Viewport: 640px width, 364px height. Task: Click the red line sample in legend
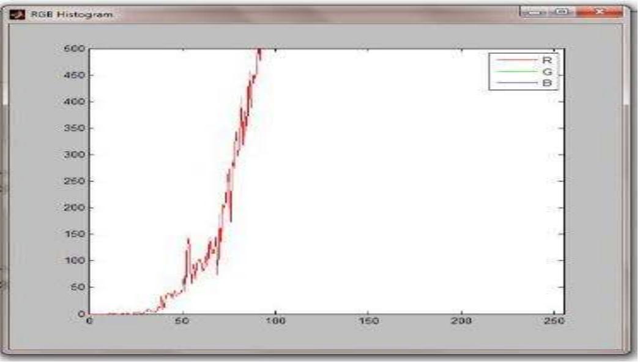pos(513,60)
